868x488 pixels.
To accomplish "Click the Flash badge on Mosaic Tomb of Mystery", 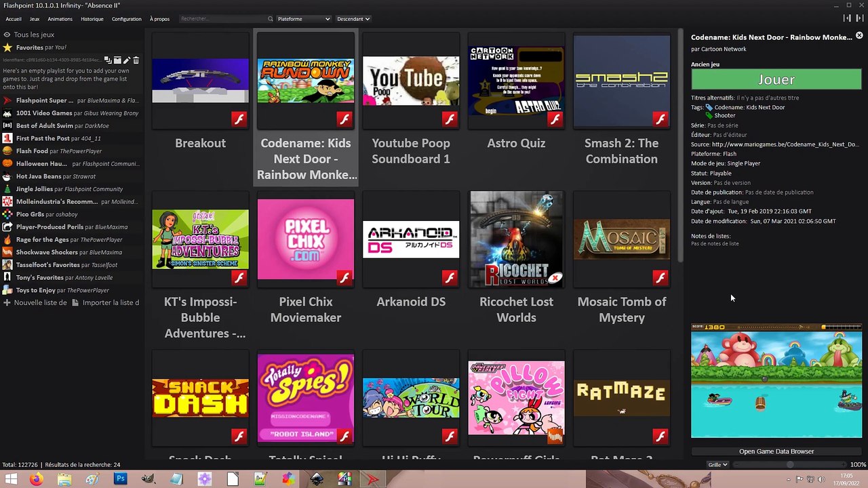I will click(660, 278).
